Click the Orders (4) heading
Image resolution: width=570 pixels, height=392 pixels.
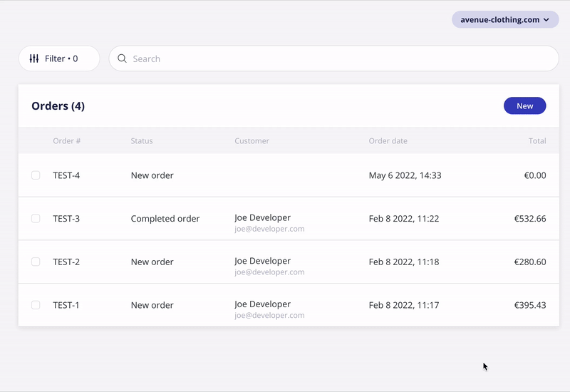58,105
